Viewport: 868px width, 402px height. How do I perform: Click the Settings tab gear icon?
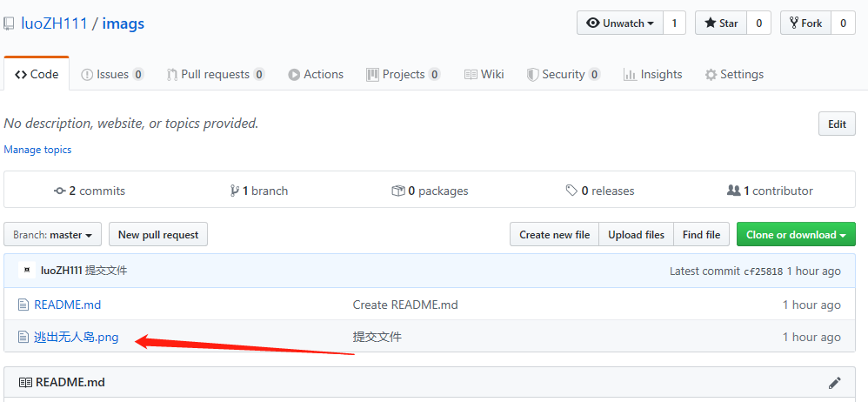[711, 75]
